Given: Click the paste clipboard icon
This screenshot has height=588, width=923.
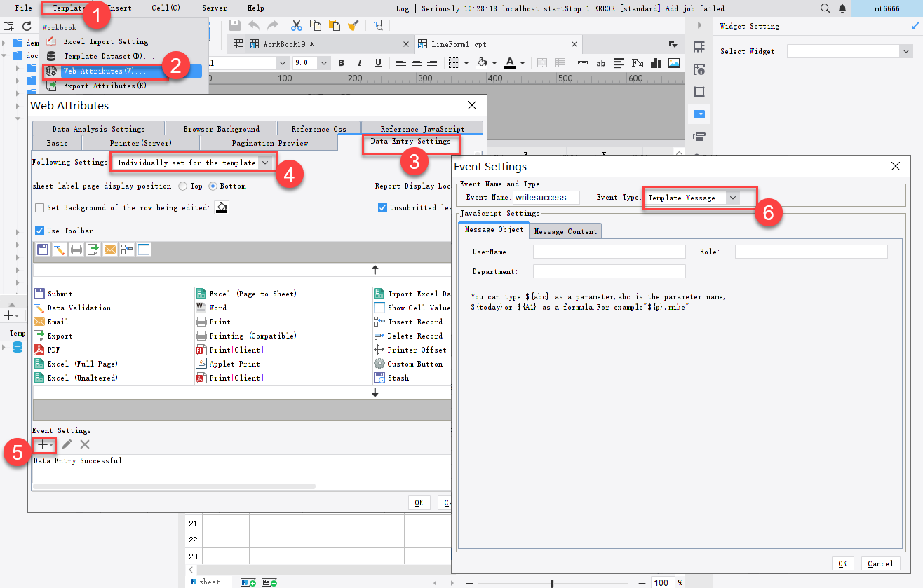Looking at the screenshot, I should point(335,25).
